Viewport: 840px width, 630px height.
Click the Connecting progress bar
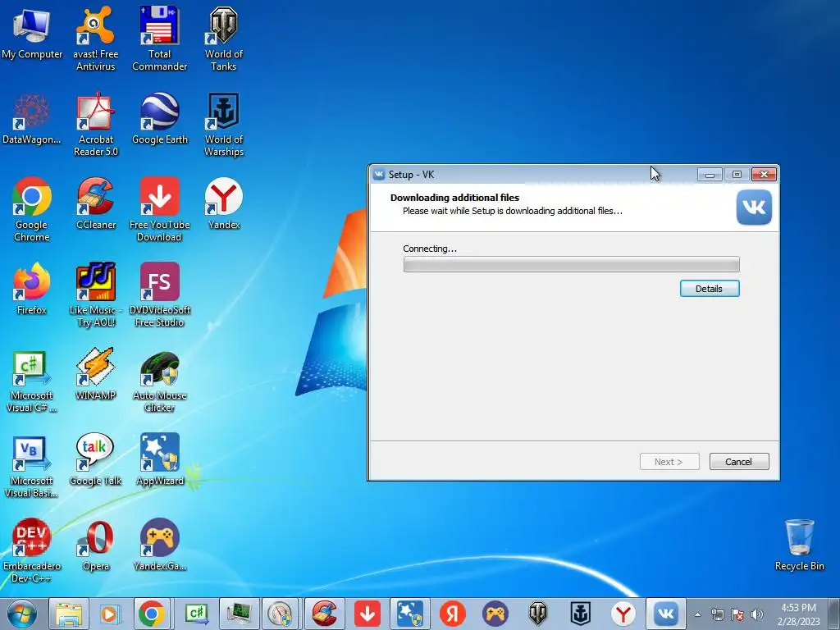pyautogui.click(x=571, y=264)
